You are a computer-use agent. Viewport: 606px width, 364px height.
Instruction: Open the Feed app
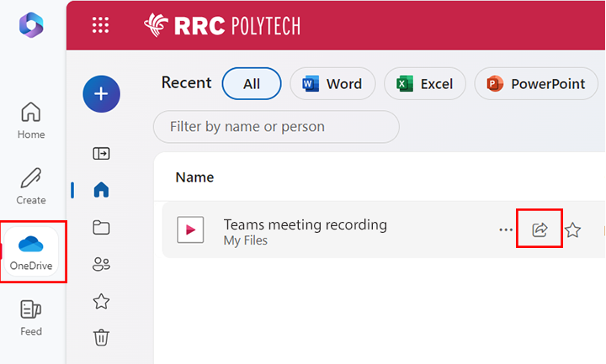coord(31,318)
